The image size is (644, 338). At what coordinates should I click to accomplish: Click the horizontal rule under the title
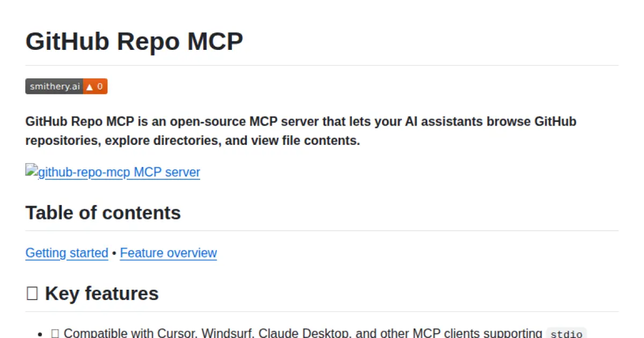[x=322, y=64]
